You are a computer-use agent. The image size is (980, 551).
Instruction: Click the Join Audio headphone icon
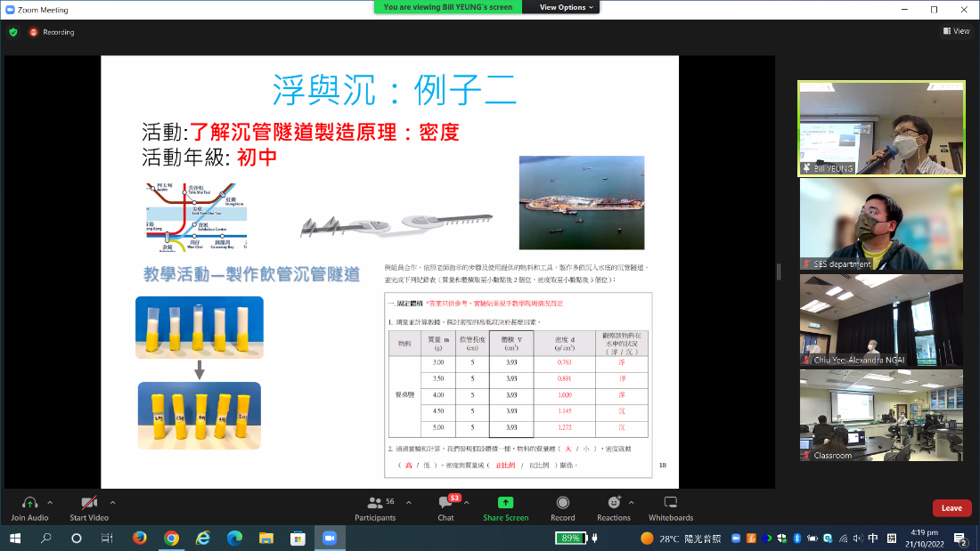click(29, 503)
